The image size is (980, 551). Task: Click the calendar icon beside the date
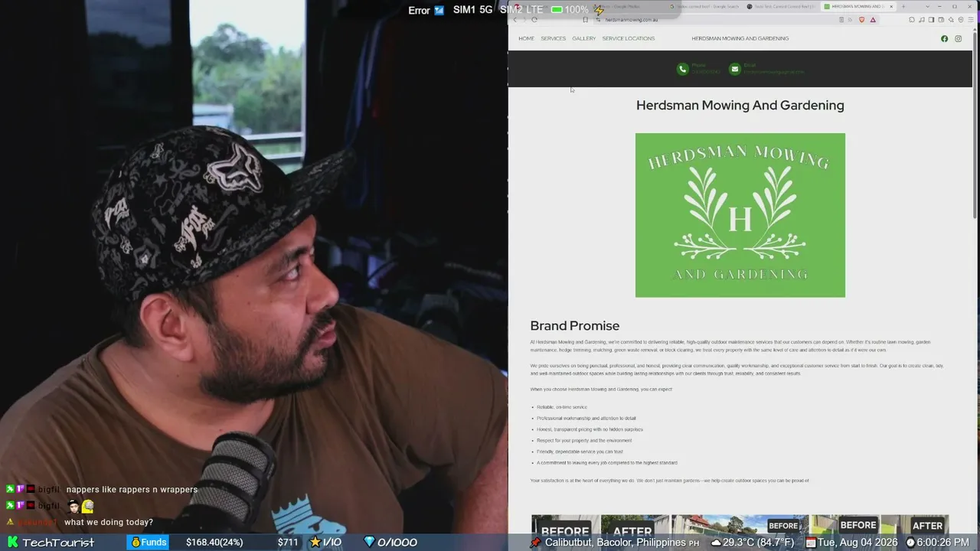click(812, 543)
